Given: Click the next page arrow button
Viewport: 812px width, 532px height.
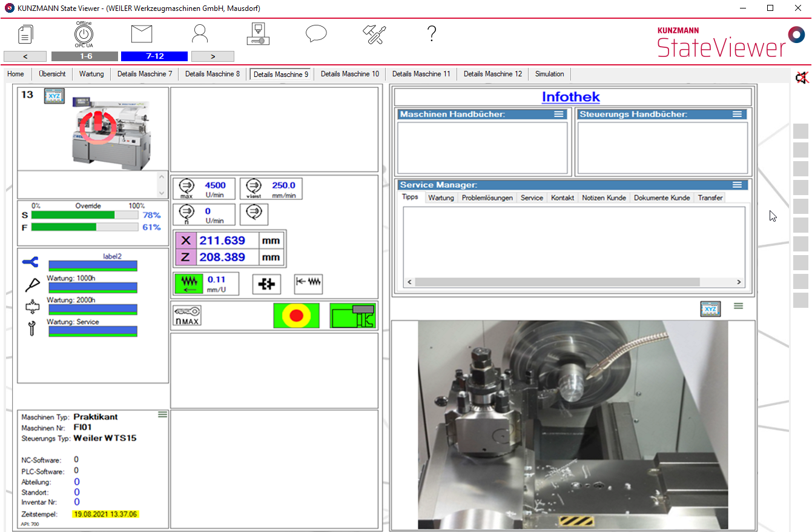Looking at the screenshot, I should click(x=213, y=56).
